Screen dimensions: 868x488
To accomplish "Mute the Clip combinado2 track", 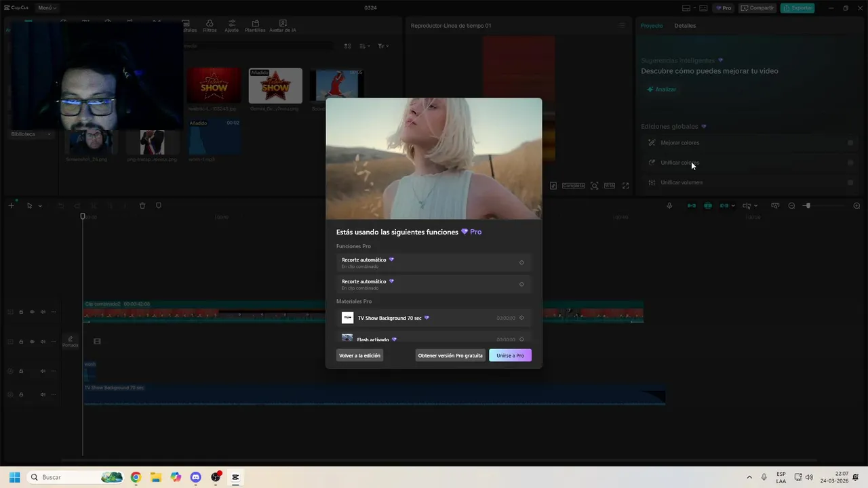I will [43, 312].
